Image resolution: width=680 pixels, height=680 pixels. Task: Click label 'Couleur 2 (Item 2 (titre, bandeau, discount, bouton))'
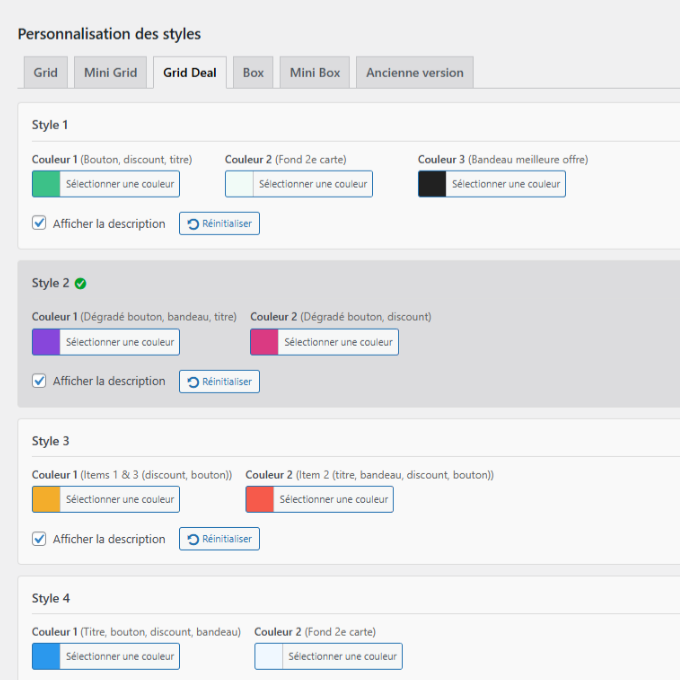[x=369, y=475]
